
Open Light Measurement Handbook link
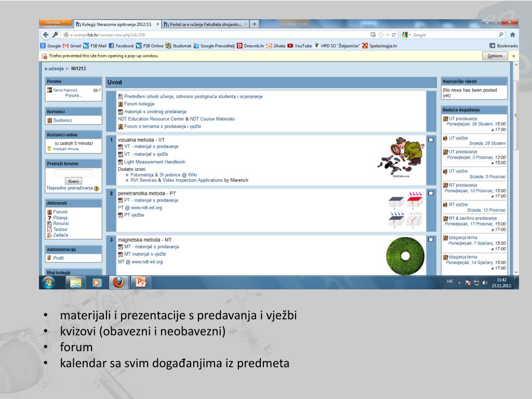[154, 162]
